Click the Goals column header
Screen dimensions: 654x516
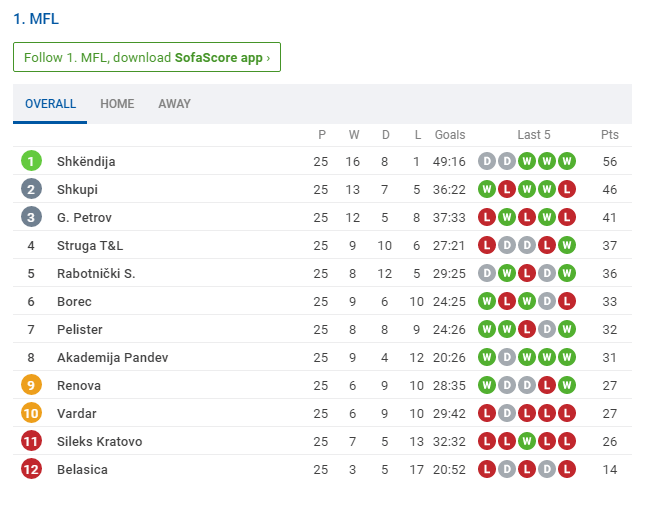tap(450, 135)
